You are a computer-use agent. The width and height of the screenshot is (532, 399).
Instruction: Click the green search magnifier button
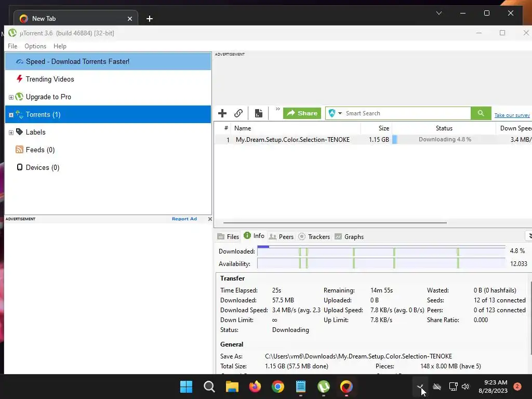point(481,113)
